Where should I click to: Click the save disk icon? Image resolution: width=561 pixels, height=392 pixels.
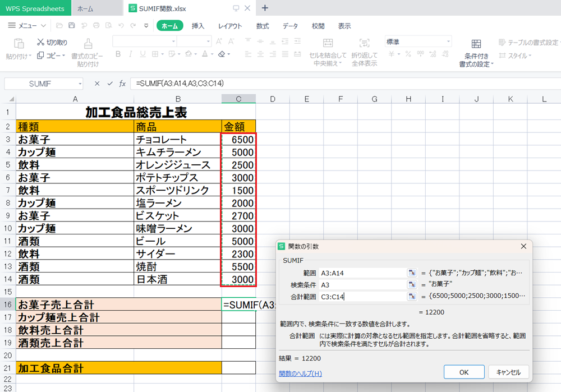(x=72, y=25)
